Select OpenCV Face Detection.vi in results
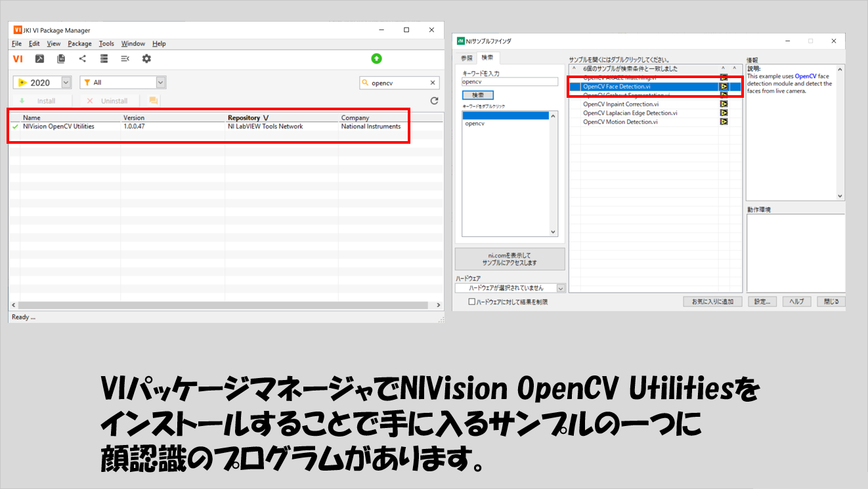The width and height of the screenshot is (868, 489). click(617, 86)
